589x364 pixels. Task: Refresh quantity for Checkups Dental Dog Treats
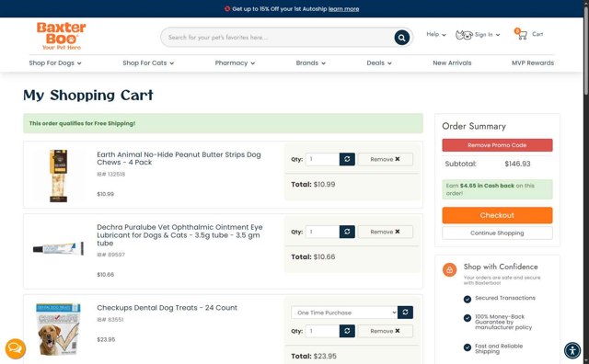347,331
